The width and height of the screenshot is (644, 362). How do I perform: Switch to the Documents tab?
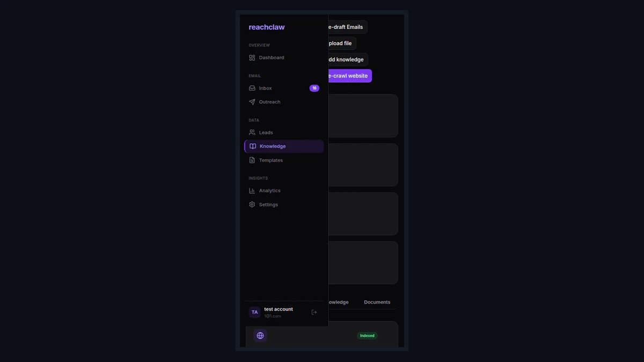pos(377,302)
